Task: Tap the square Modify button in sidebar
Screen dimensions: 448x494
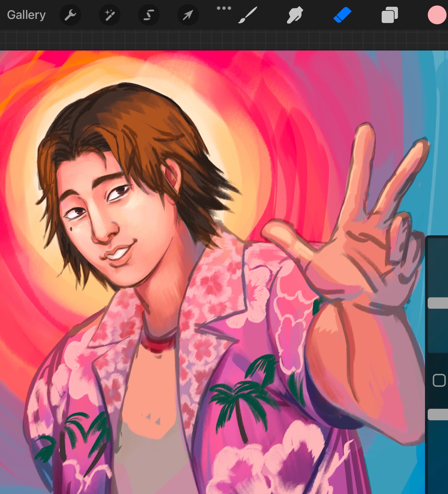Action: [x=439, y=380]
